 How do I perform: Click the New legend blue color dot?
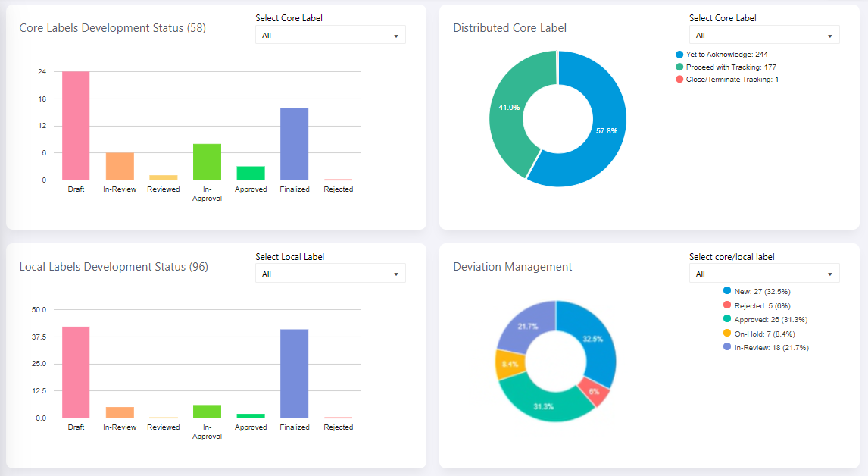click(x=727, y=291)
